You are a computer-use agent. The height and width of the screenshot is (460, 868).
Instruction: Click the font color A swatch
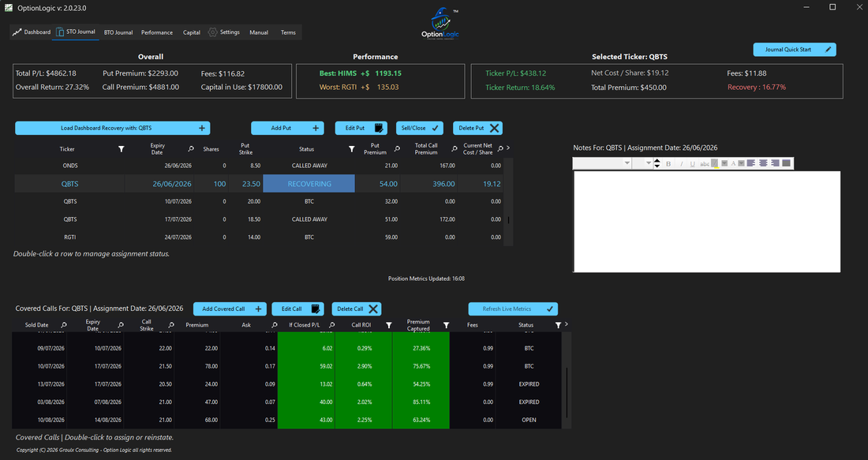[733, 163]
